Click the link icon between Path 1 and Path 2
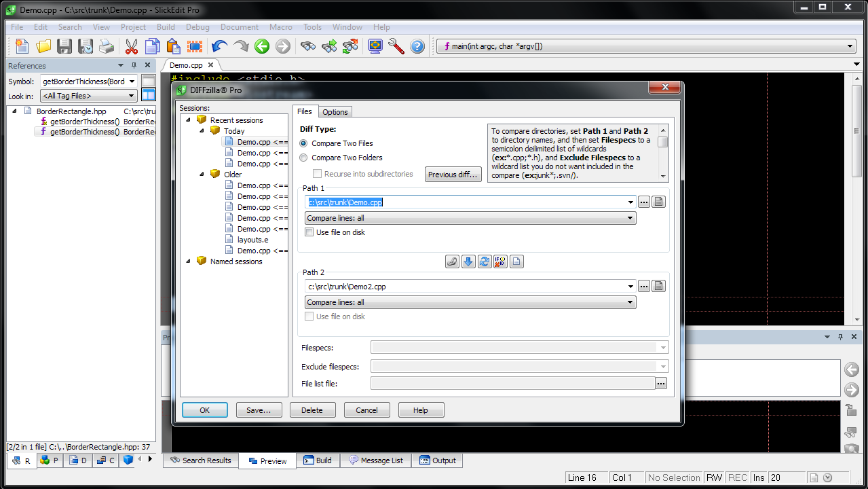868x489 pixels. pyautogui.click(x=452, y=261)
